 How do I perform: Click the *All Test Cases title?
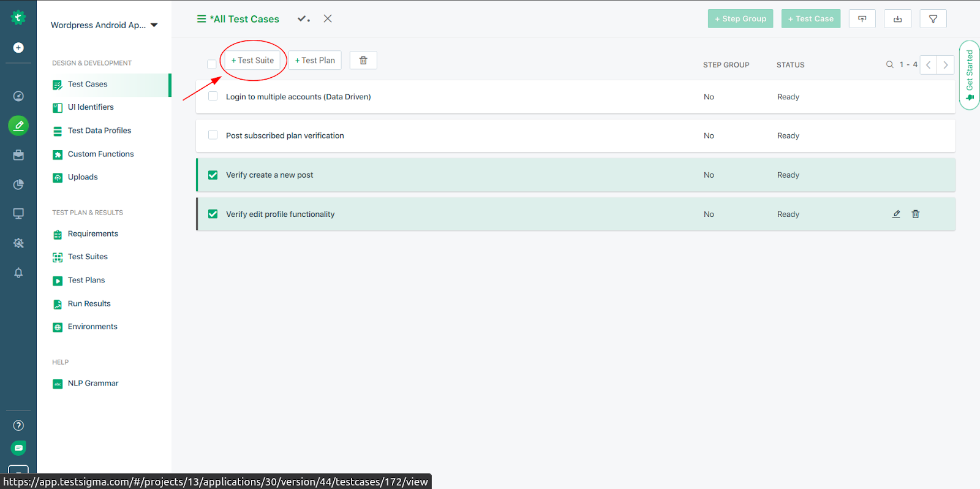pyautogui.click(x=244, y=19)
